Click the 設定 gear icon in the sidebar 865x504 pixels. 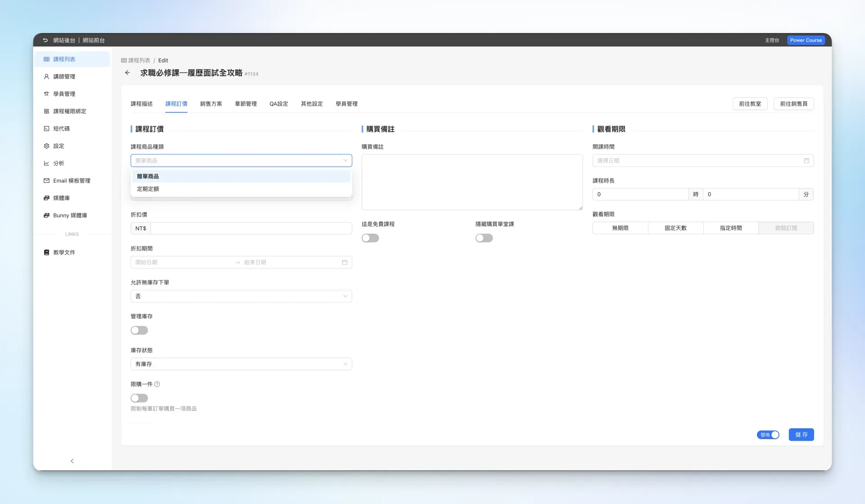pos(46,146)
